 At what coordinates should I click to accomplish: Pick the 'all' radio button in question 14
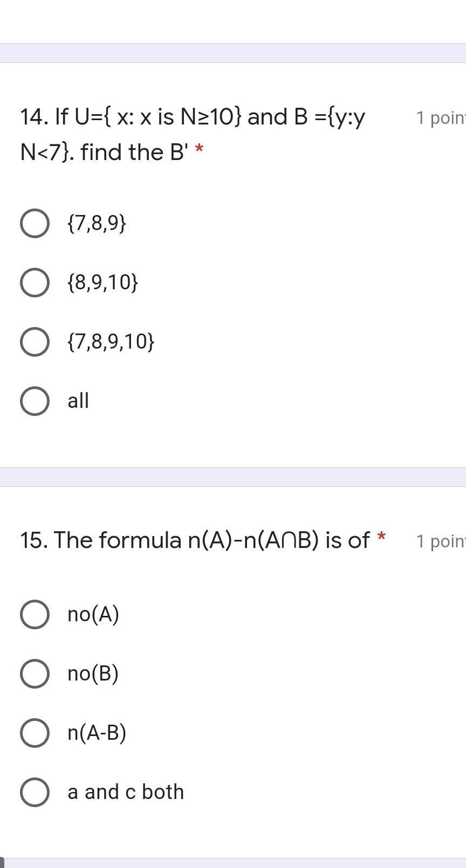pos(35,401)
